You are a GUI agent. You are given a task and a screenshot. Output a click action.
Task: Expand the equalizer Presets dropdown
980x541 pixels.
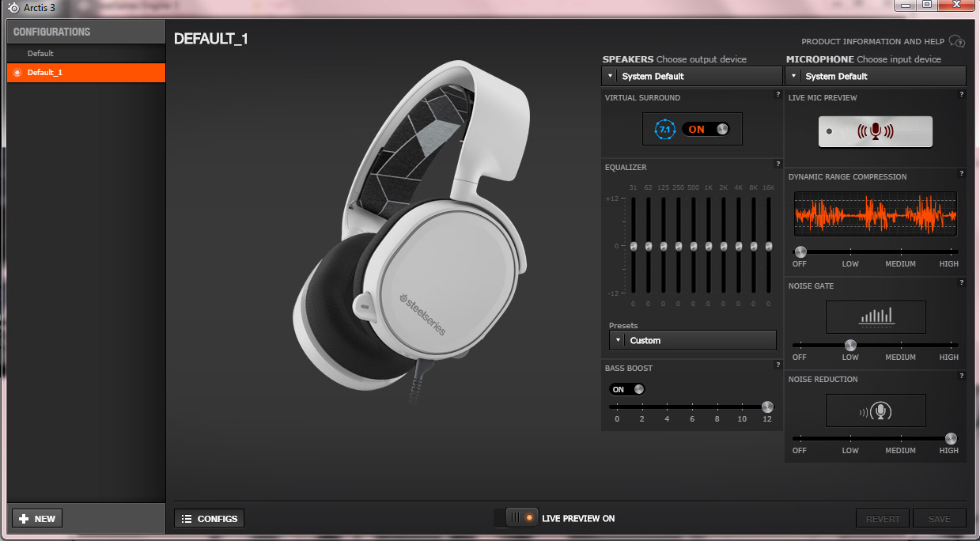(x=692, y=340)
